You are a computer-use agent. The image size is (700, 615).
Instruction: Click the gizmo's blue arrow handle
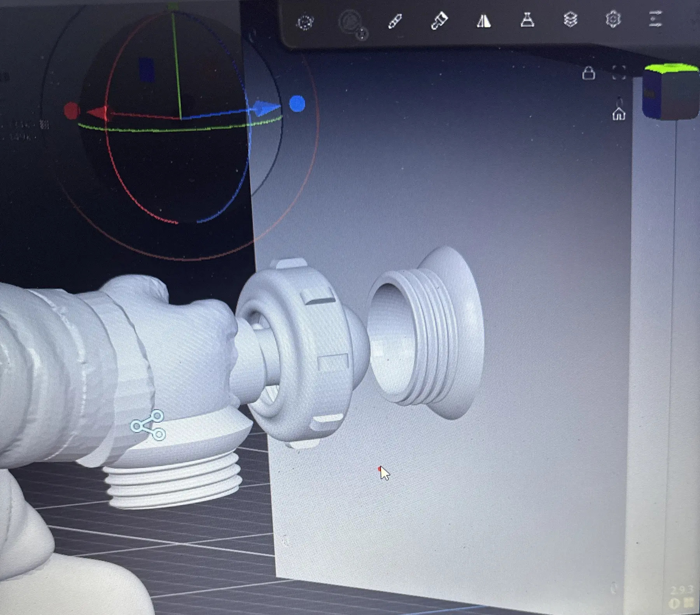point(266,108)
